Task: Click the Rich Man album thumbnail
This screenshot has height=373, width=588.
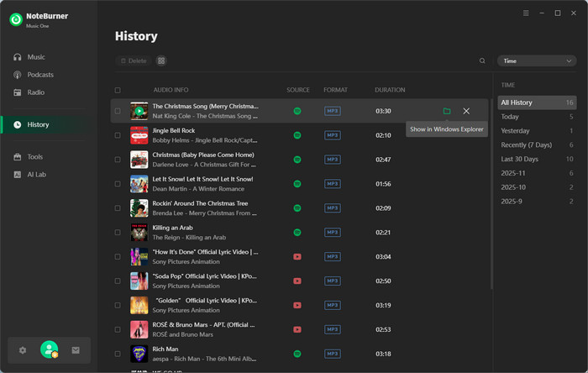Action: pos(139,354)
